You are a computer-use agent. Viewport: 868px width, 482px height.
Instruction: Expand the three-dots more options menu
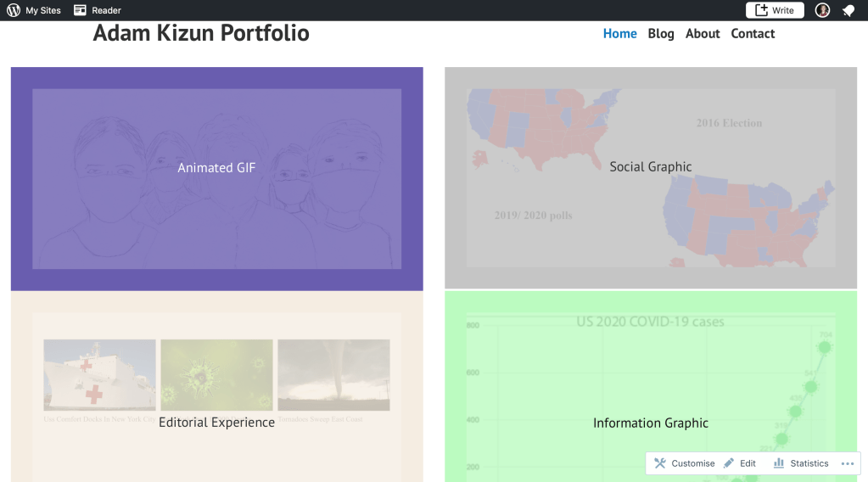point(847,463)
